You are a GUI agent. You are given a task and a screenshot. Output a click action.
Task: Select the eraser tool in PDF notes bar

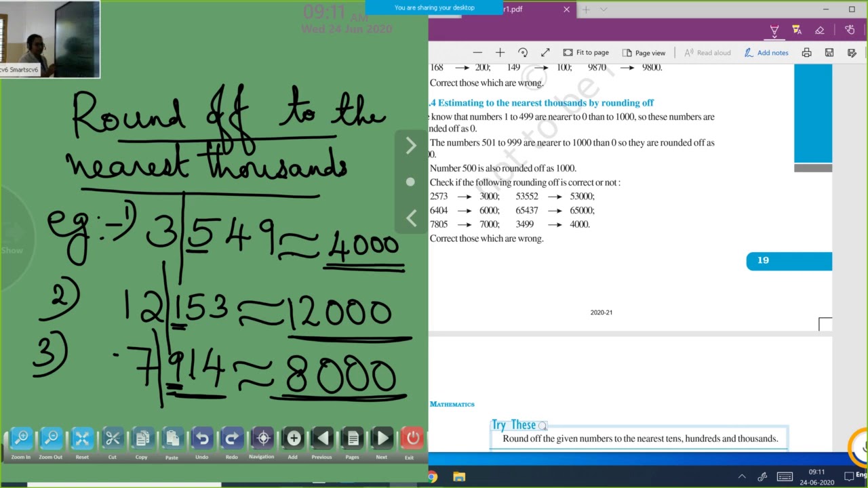820,30
